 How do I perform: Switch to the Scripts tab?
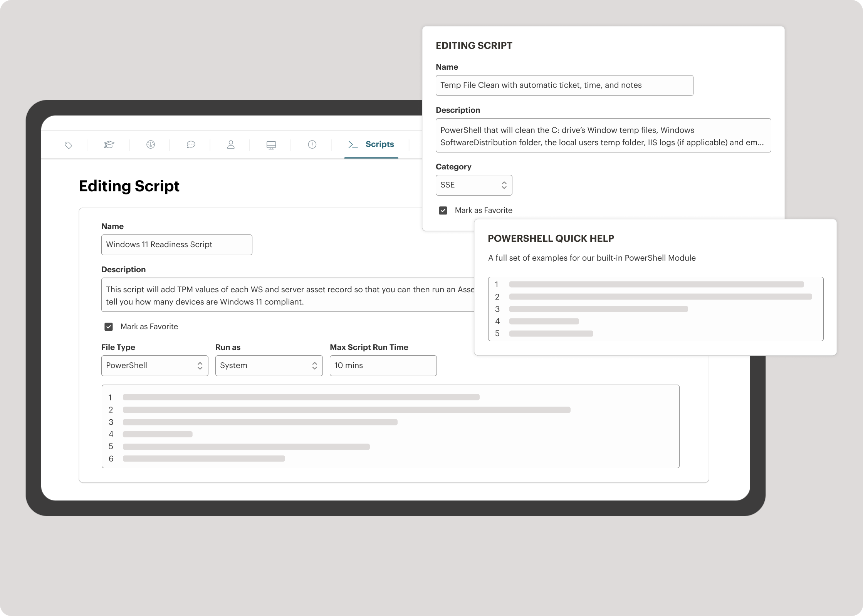pos(379,144)
